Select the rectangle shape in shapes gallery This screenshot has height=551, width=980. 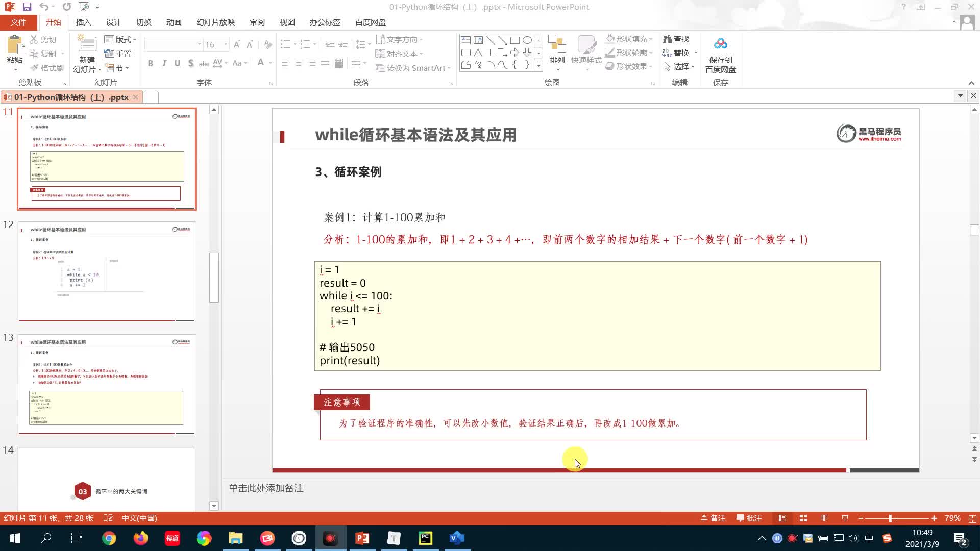[514, 40]
